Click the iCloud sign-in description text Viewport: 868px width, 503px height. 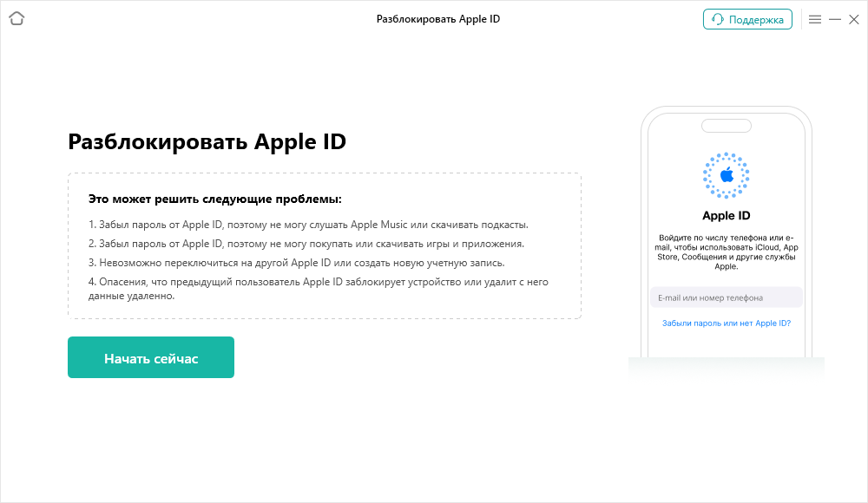(x=727, y=251)
